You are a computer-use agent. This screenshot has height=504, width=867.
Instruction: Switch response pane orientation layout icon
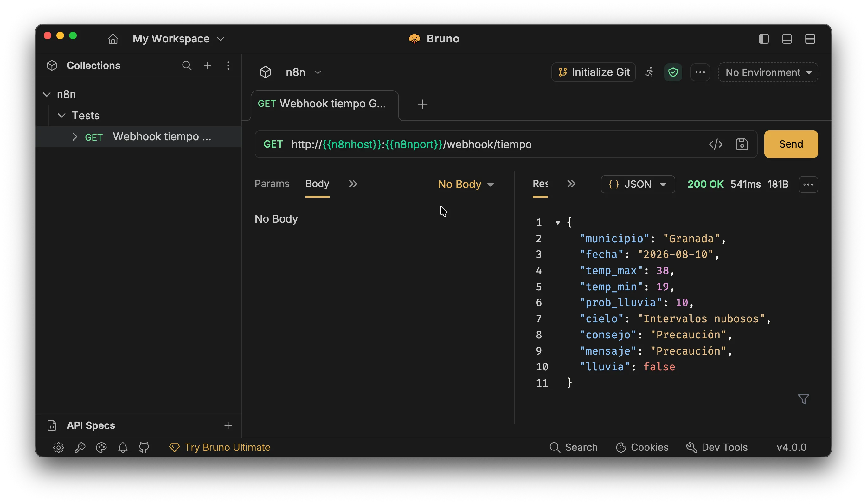(810, 39)
